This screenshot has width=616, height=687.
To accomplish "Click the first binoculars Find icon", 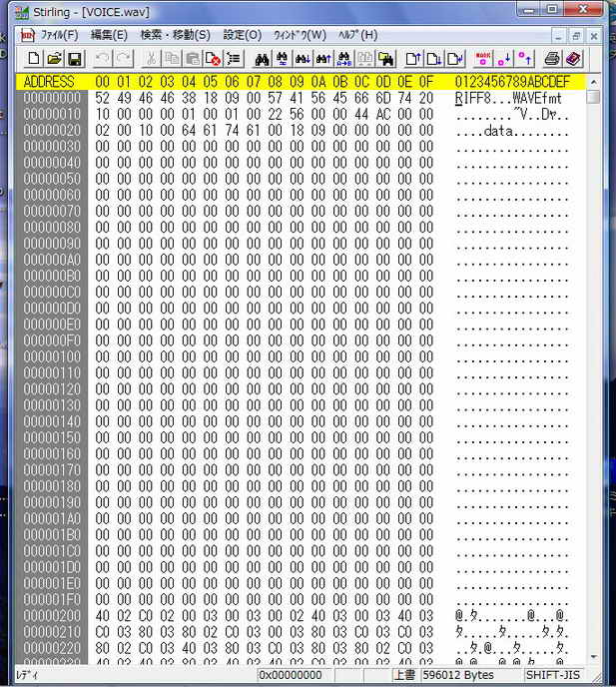I will pos(263,59).
